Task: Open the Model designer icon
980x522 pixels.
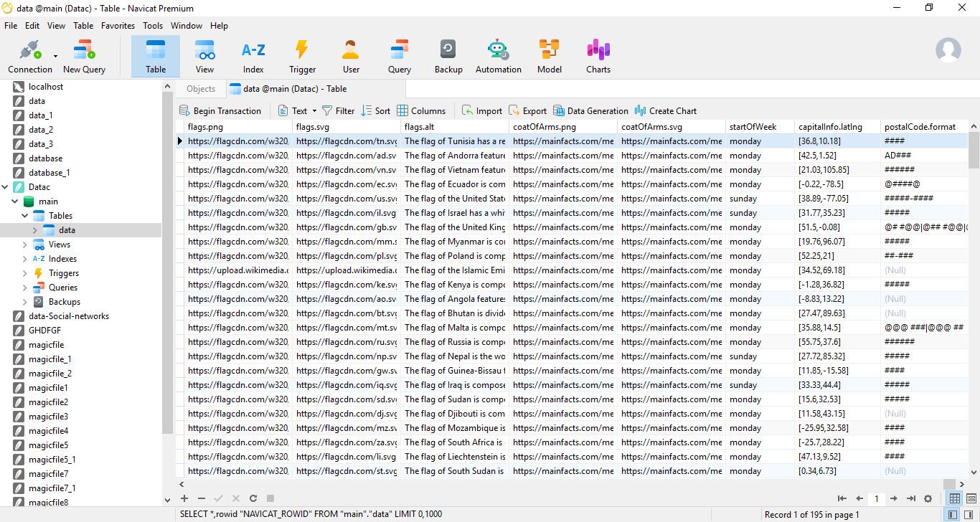Action: coord(549,56)
